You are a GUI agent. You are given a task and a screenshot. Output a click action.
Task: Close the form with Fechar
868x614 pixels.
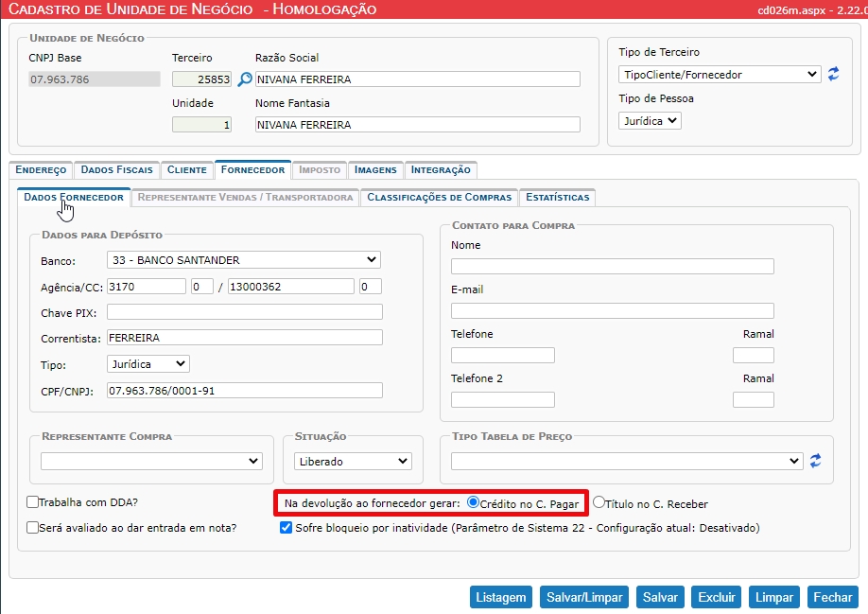833,597
